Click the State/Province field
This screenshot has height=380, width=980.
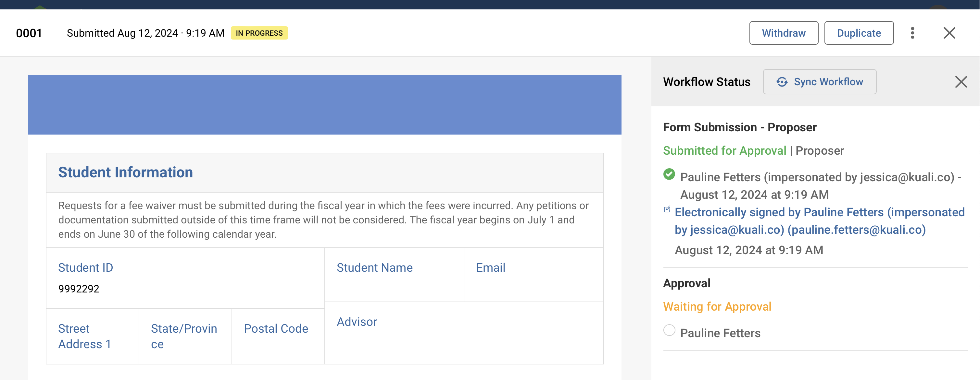(184, 336)
